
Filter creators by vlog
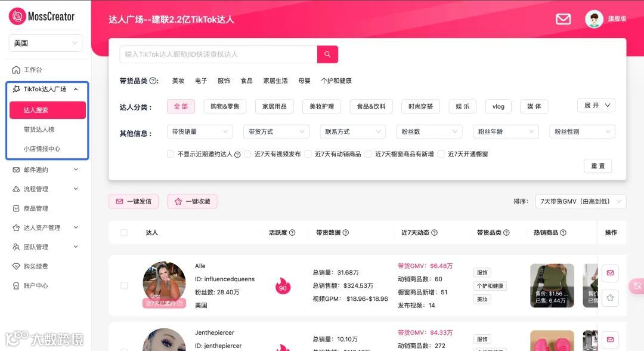click(498, 106)
